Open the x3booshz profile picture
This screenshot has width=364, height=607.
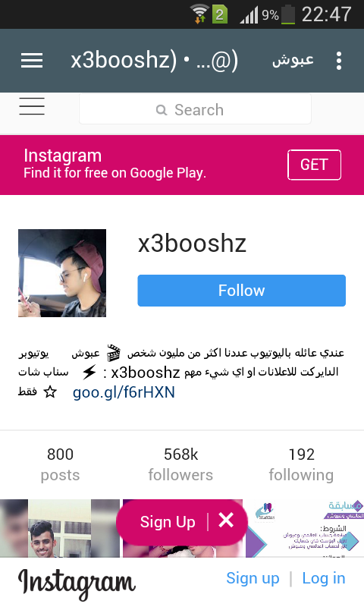coord(62,273)
